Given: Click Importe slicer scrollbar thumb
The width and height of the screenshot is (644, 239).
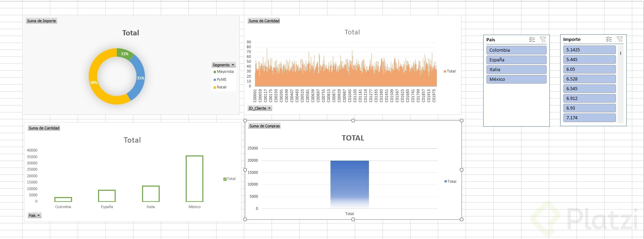Looking at the screenshot, I should point(620,53).
